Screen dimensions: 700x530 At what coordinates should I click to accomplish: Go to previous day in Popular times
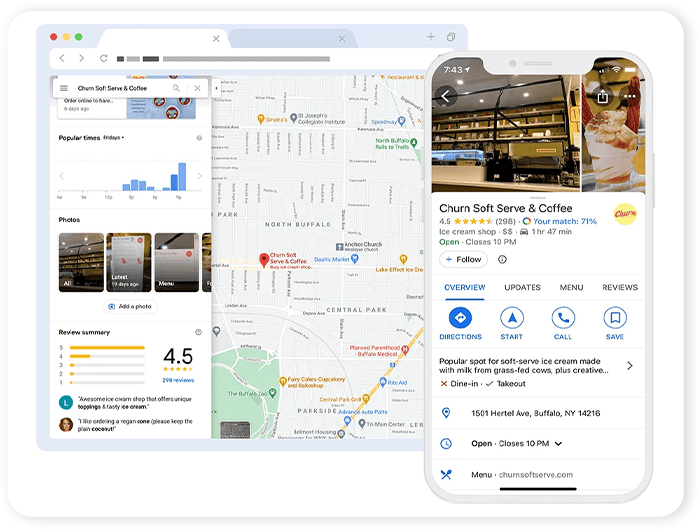click(x=62, y=176)
